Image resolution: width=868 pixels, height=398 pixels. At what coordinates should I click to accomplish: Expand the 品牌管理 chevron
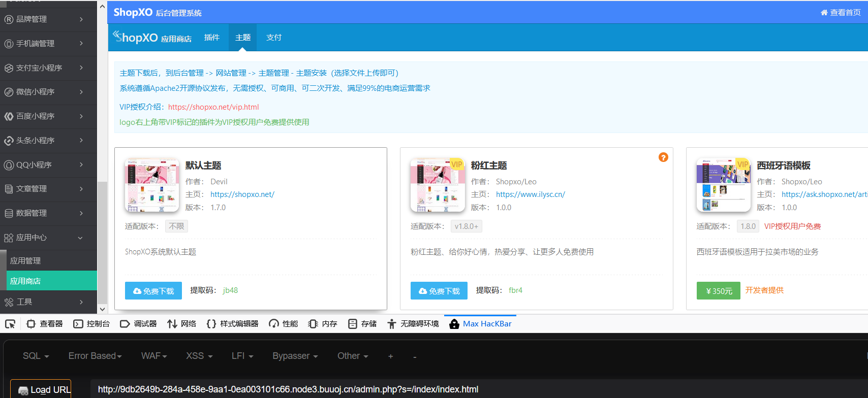click(x=81, y=19)
